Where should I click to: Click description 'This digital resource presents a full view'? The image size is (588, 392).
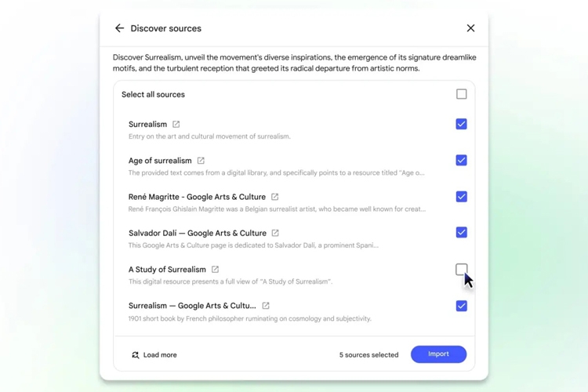coord(230,281)
